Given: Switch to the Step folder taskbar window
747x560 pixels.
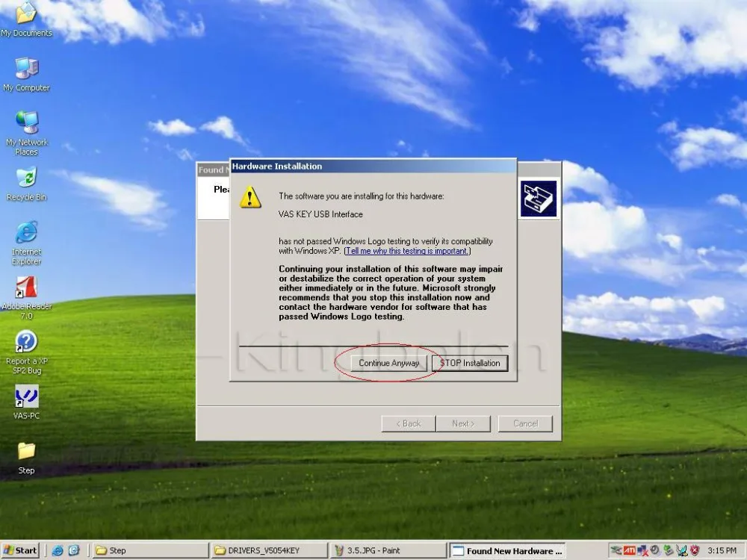Looking at the screenshot, I should [x=150, y=550].
